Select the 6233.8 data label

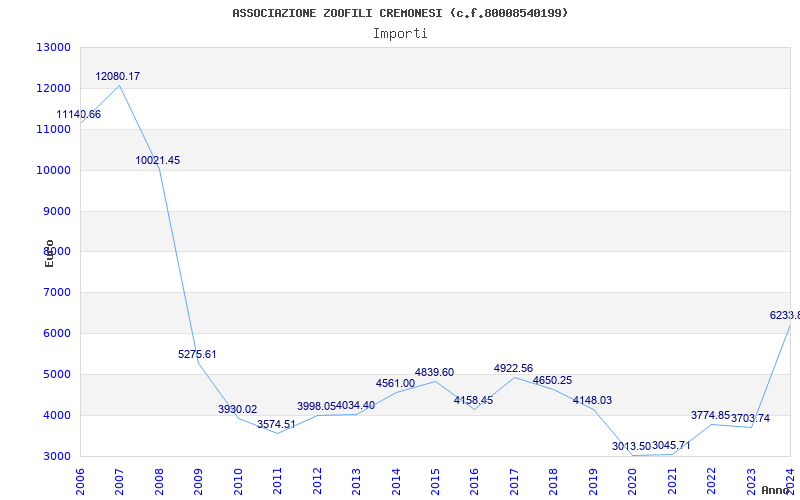tap(785, 316)
